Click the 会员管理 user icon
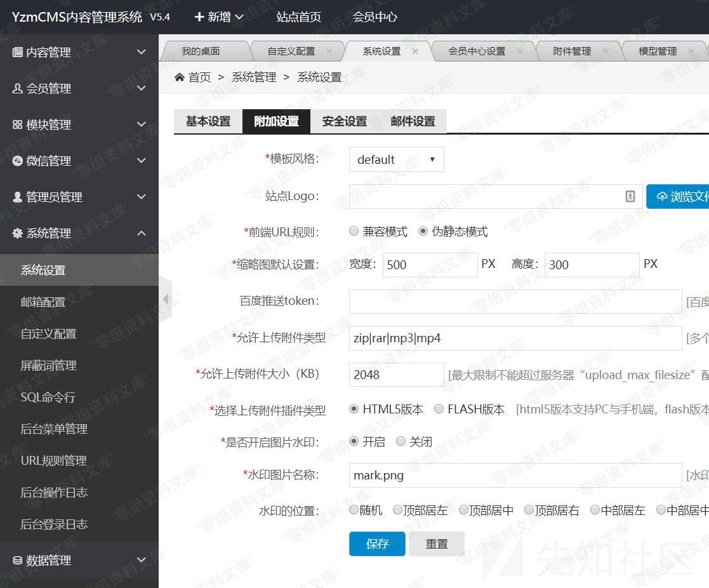Image resolution: width=709 pixels, height=588 pixels. [x=17, y=88]
